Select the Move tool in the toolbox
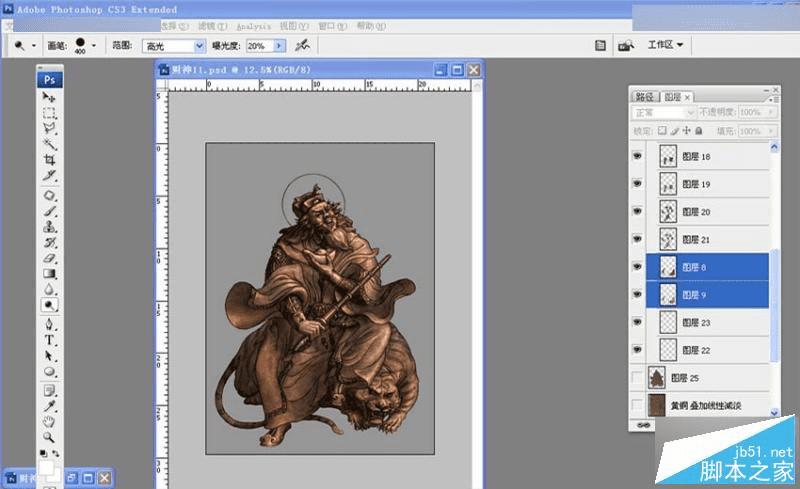The image size is (800, 489). click(49, 97)
